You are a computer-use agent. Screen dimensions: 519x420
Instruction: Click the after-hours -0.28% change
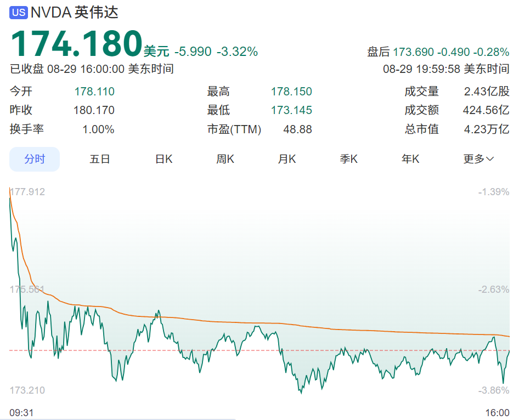point(491,52)
